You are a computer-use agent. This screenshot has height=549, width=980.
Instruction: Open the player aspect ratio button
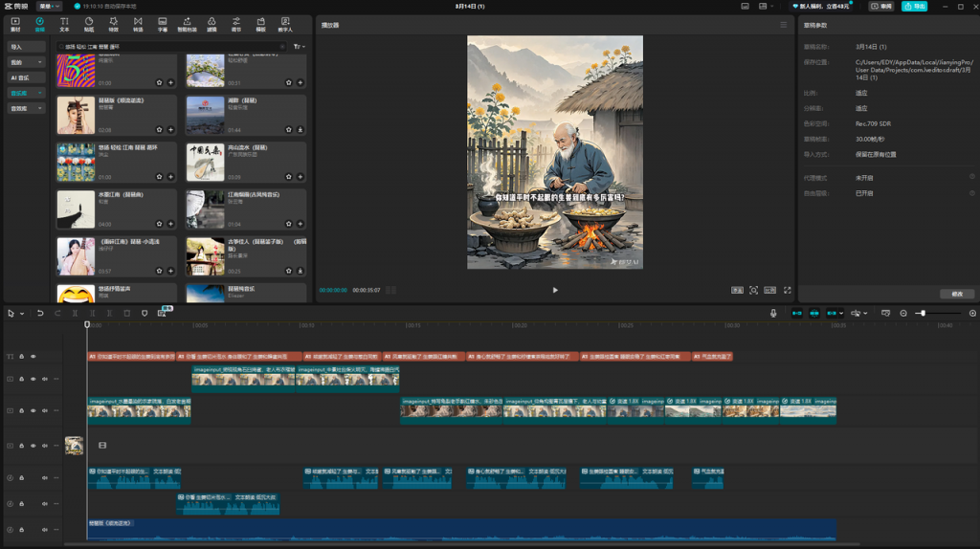point(770,290)
